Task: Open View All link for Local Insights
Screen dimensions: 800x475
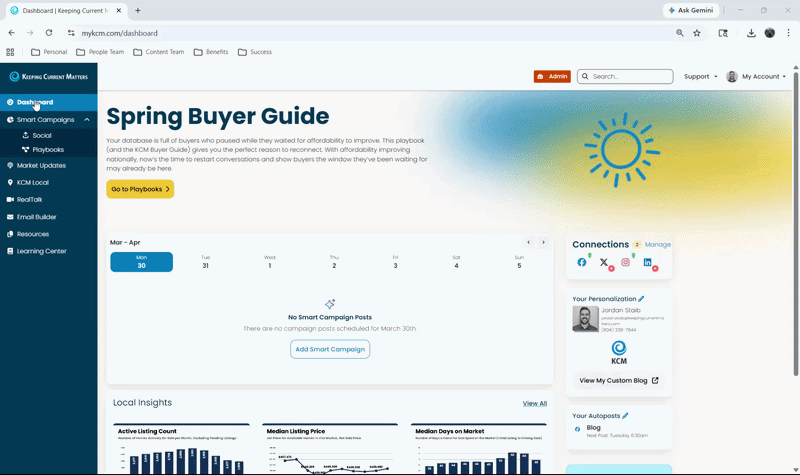Action: pos(535,404)
